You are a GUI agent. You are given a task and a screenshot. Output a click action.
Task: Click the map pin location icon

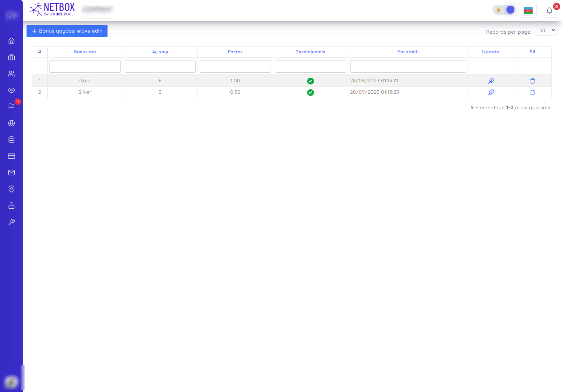tap(11, 189)
